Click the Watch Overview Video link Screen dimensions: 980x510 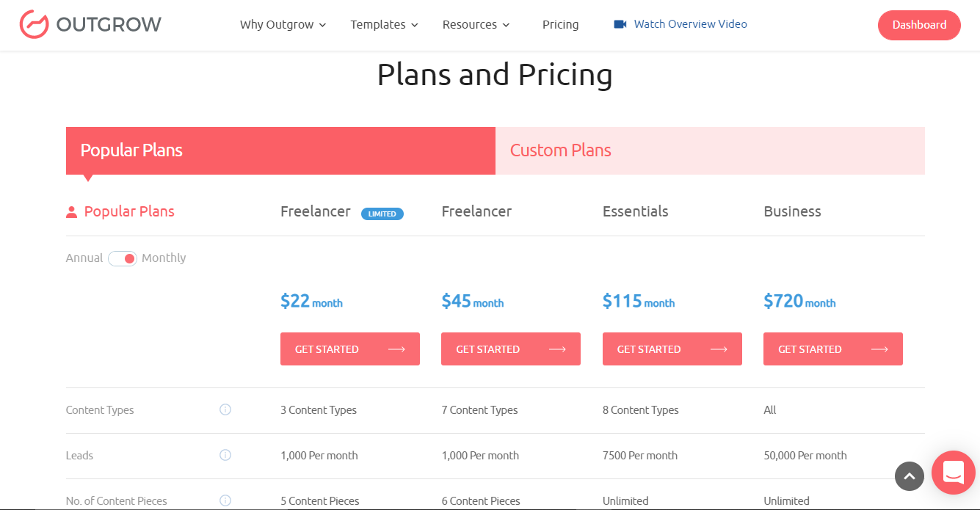[x=690, y=24]
